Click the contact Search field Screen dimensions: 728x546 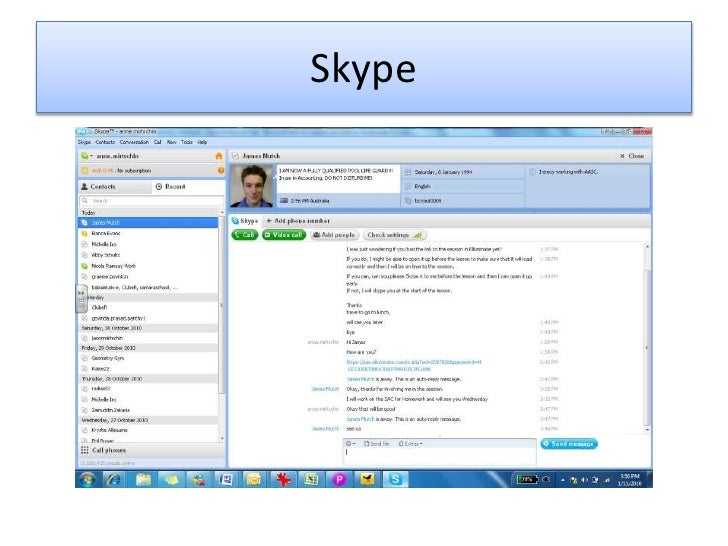[x=151, y=201]
